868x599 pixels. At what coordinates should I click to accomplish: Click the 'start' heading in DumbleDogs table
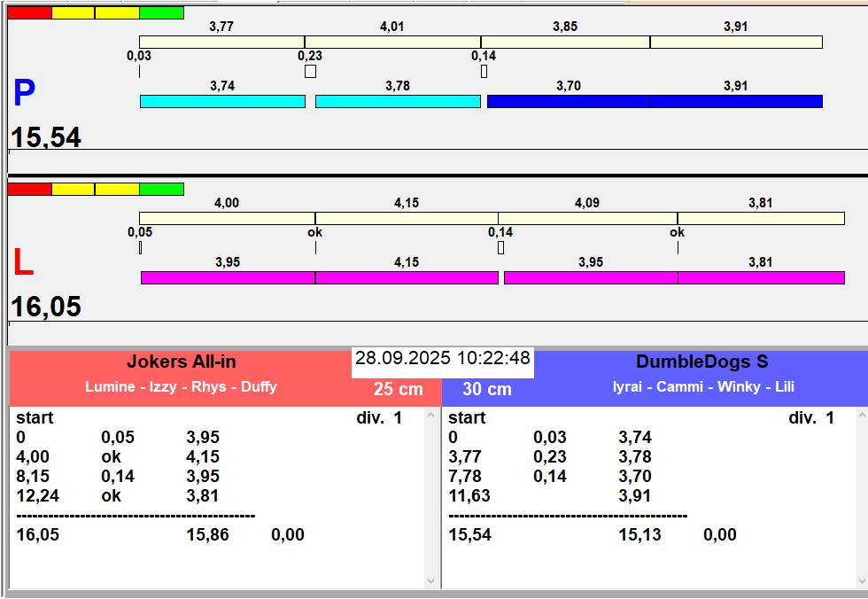[x=467, y=417]
